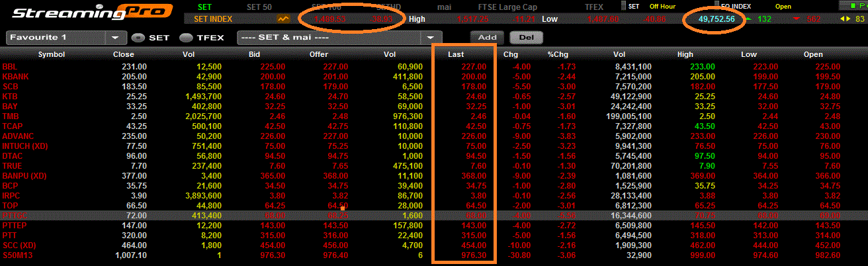Viewport: 868px width, 266px height.
Task: Select the ADVANC symbol row
Action: (x=434, y=136)
